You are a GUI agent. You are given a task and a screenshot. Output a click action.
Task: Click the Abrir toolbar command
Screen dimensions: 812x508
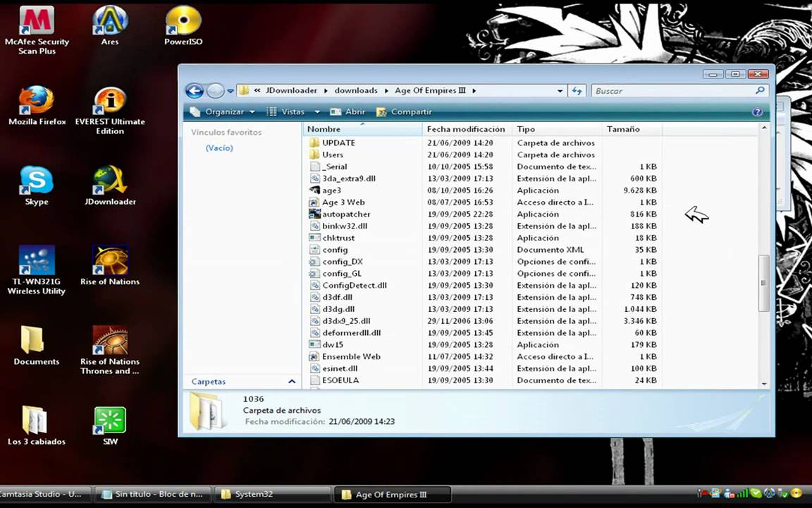pos(347,112)
